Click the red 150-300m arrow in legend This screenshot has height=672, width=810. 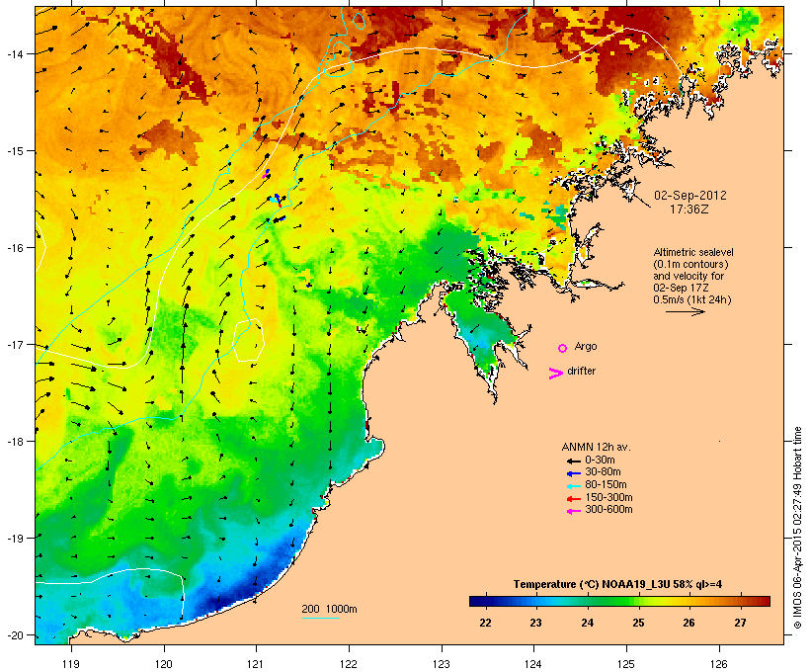pyautogui.click(x=573, y=499)
